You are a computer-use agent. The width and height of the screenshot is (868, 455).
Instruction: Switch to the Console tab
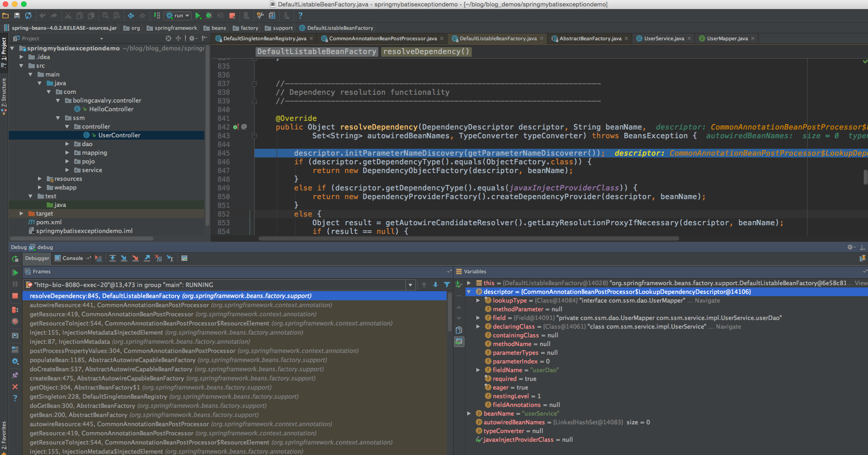tap(72, 258)
